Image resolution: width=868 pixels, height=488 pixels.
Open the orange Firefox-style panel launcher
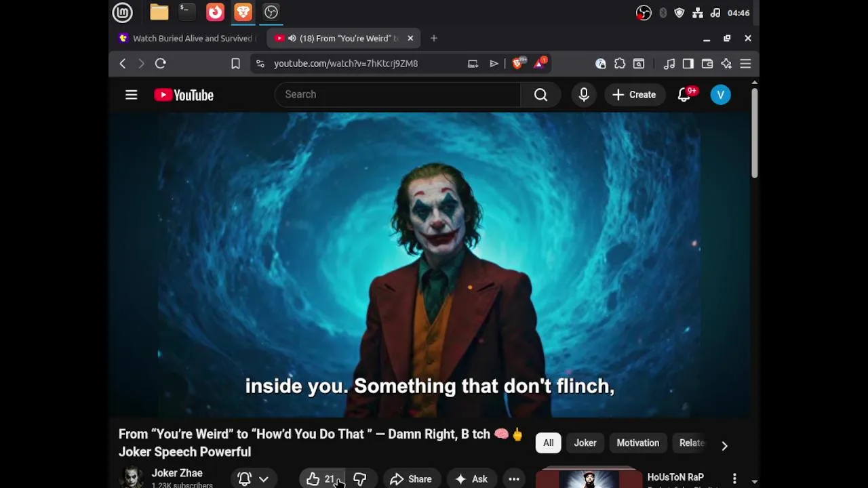tap(215, 12)
